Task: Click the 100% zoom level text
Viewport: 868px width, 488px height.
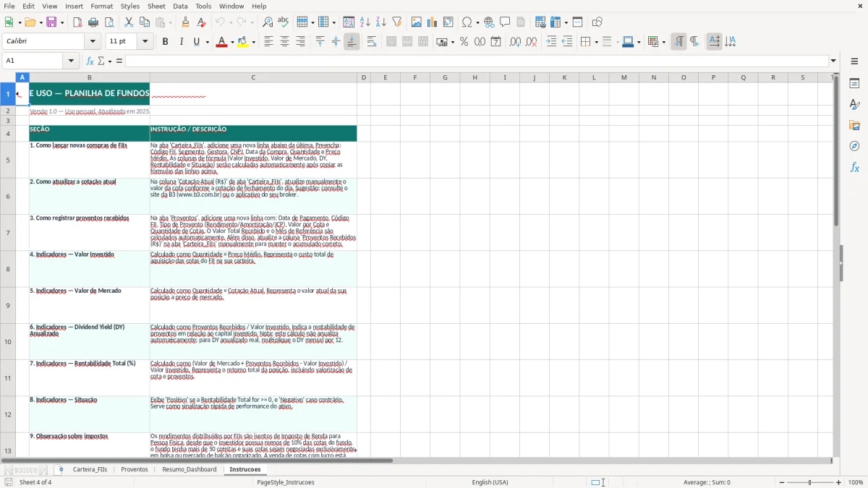Action: 856,482
